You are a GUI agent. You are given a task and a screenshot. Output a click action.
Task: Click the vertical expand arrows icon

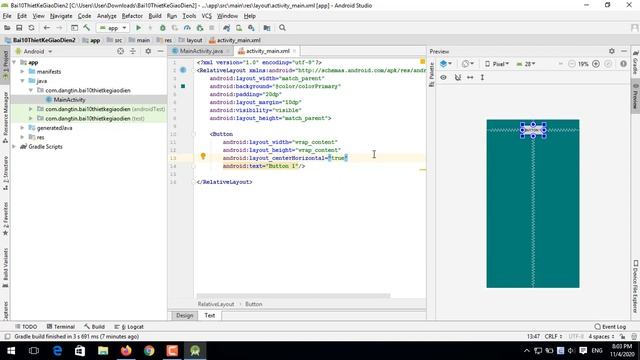click(482, 77)
